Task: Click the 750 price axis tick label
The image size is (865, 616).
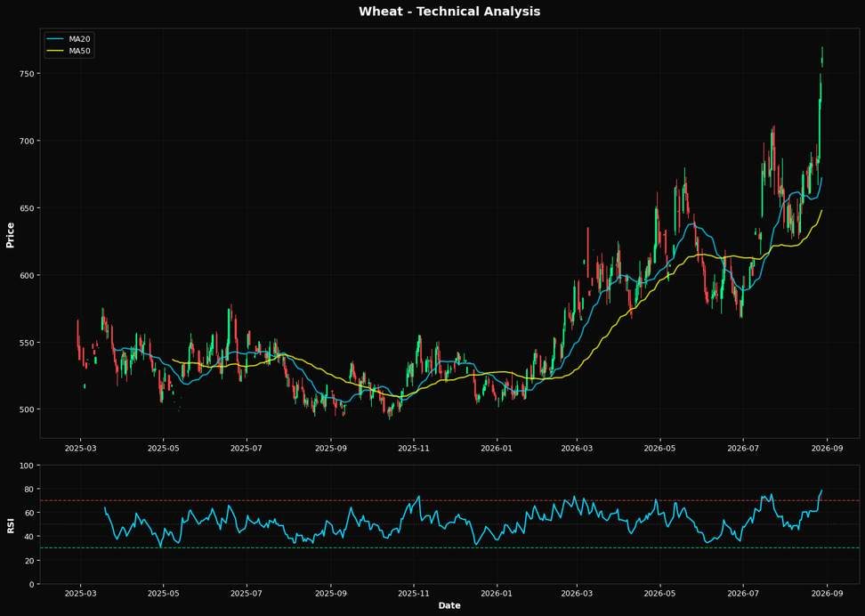Action: [28, 74]
